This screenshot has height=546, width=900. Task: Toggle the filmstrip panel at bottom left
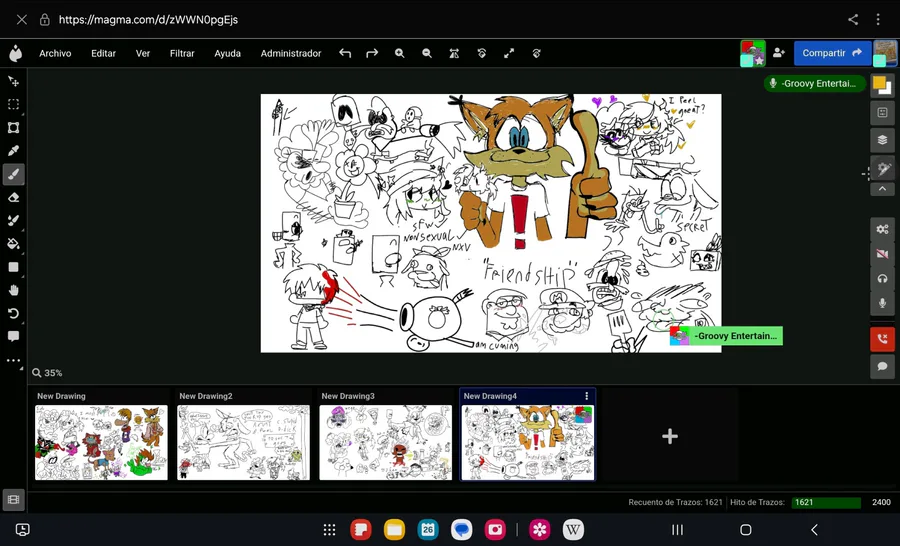coord(13,499)
